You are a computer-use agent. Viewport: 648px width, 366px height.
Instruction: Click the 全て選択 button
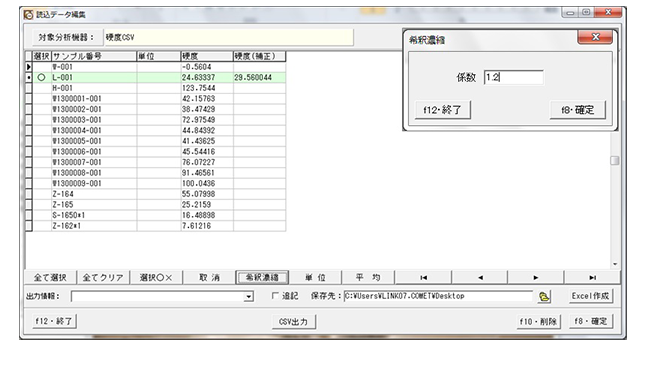coord(50,278)
